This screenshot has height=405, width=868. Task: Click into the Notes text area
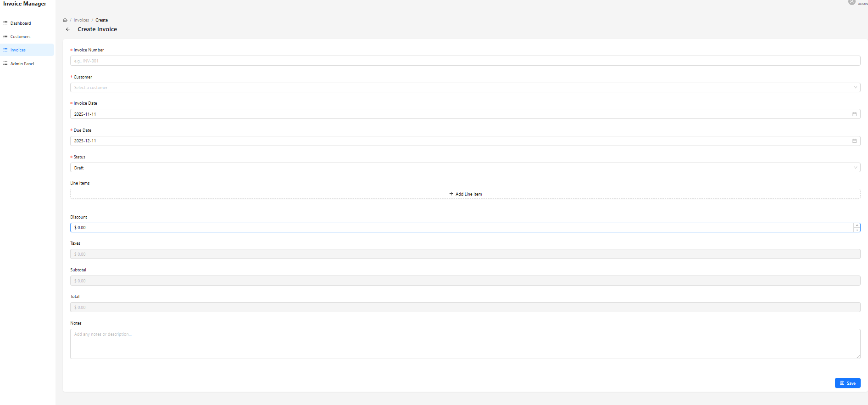(465, 344)
